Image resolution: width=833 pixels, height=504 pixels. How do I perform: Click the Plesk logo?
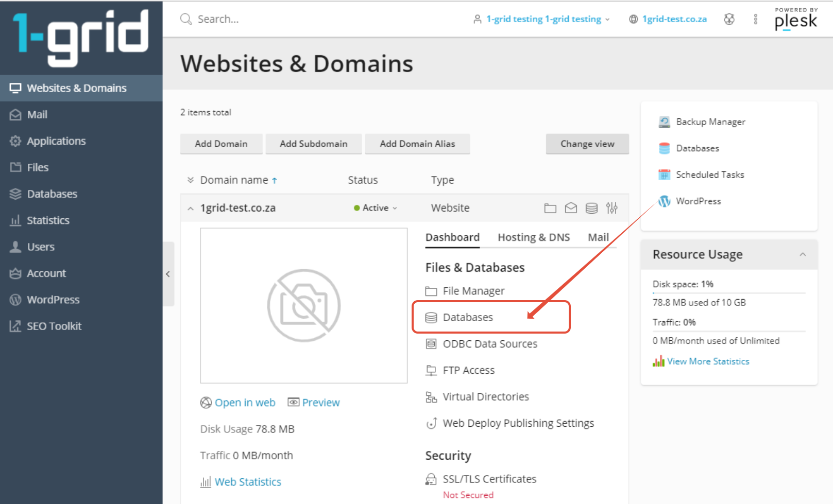tap(796, 19)
